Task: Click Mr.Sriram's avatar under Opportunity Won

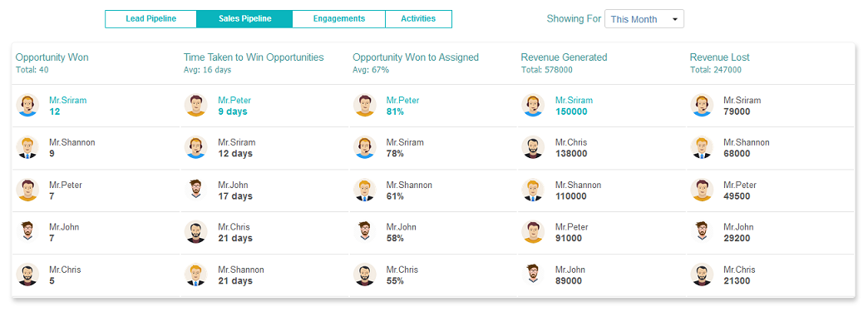Action: pyautogui.click(x=27, y=106)
